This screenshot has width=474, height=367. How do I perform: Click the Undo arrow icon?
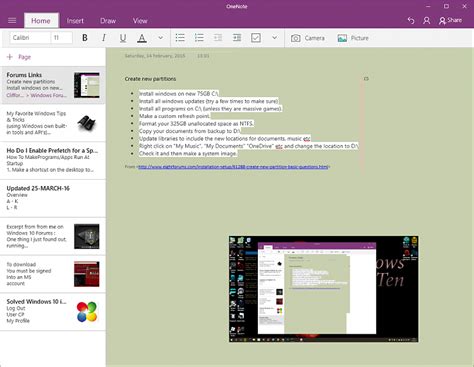[411, 21]
